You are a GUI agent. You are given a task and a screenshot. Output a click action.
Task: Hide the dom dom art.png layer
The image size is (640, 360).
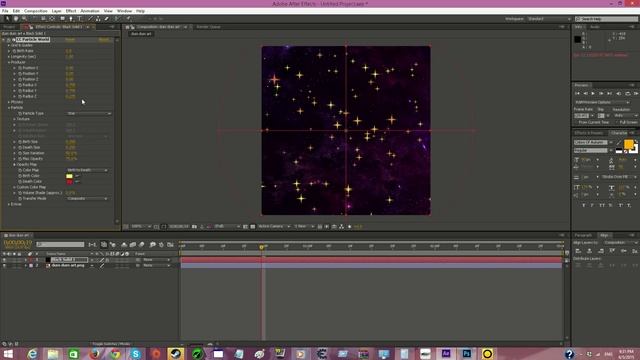(4, 265)
